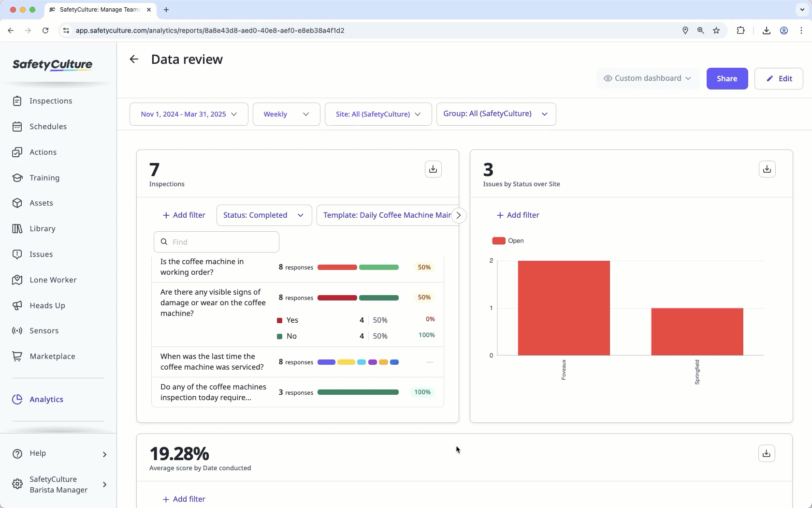812x508 pixels.
Task: Open browser downloads
Action: point(767,30)
